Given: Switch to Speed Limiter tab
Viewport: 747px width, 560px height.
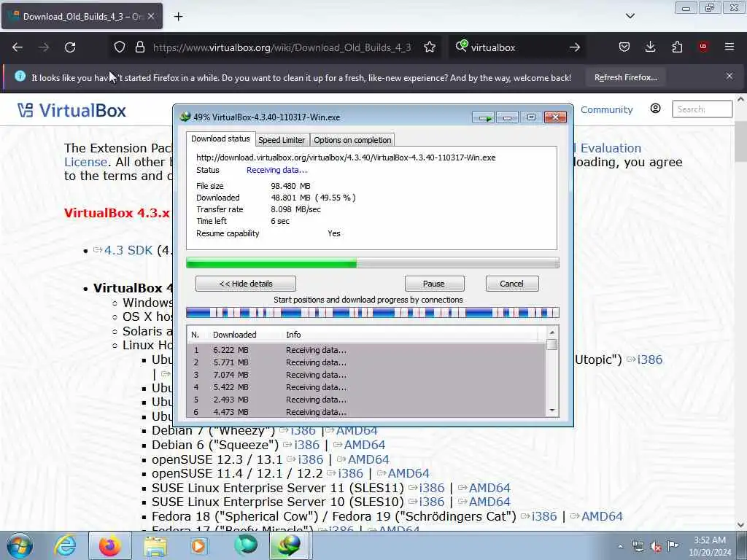Looking at the screenshot, I should [282, 140].
